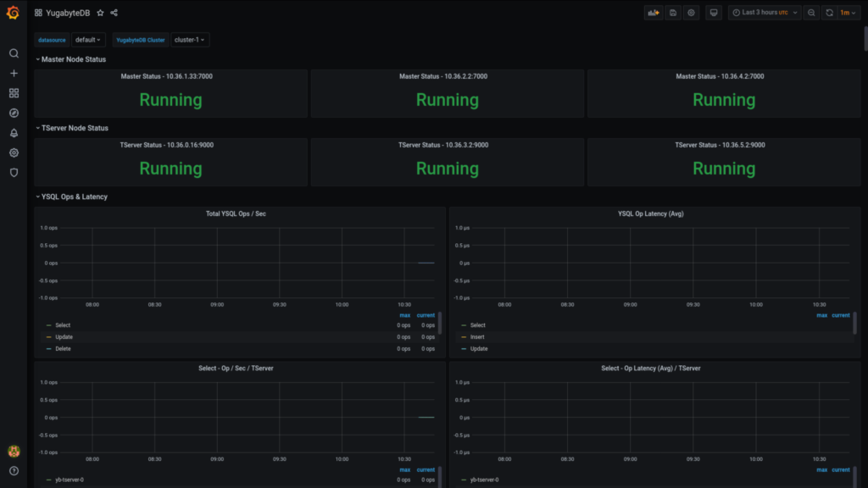Sort YSQL Op Latency legend by current

[x=840, y=315]
